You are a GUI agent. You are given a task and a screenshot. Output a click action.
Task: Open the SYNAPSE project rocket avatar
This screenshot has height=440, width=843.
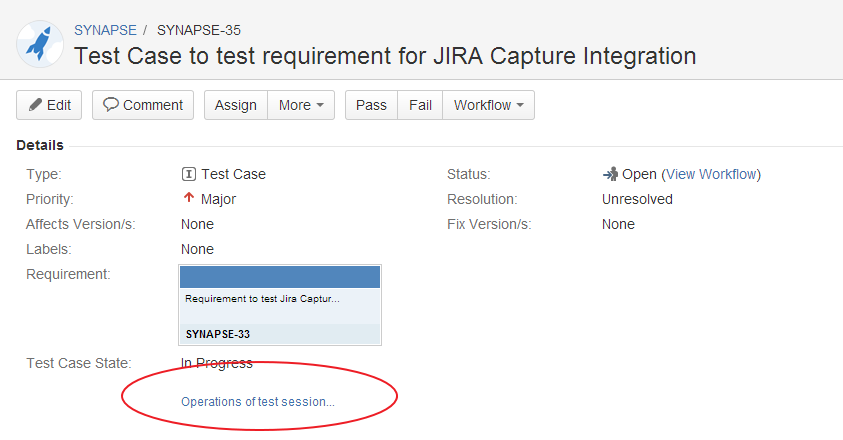(40, 44)
